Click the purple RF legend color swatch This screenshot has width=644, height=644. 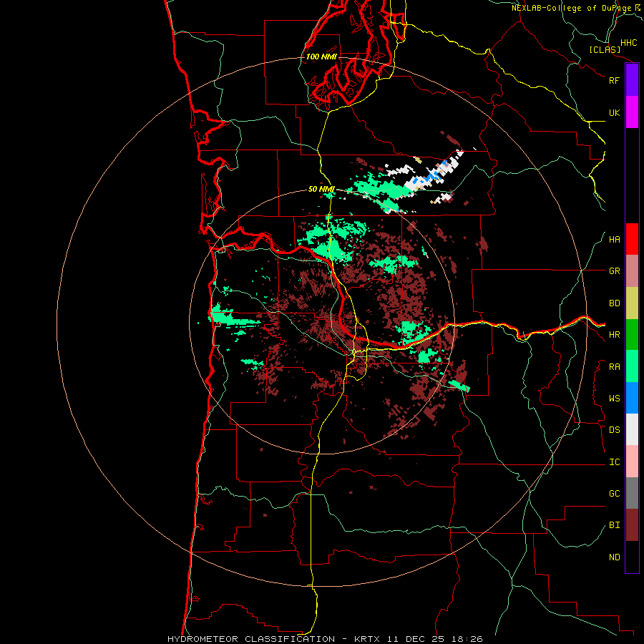click(x=632, y=80)
